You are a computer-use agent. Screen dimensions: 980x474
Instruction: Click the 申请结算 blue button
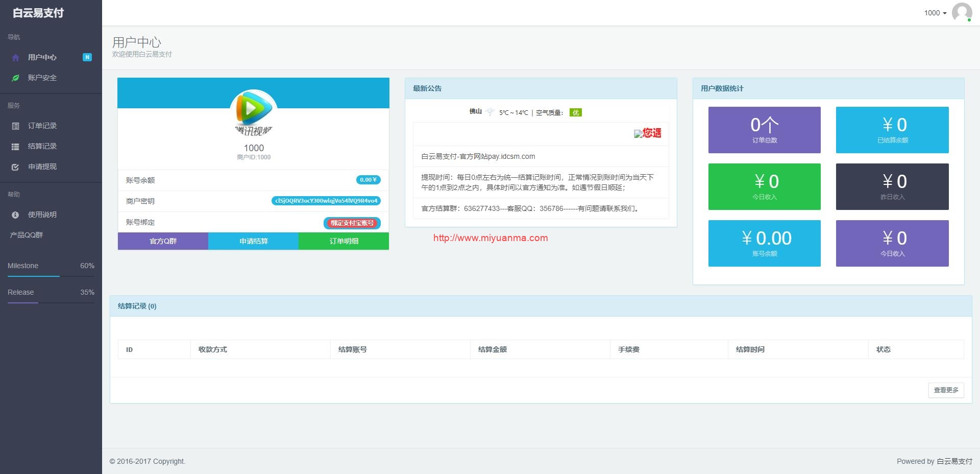[x=253, y=241]
